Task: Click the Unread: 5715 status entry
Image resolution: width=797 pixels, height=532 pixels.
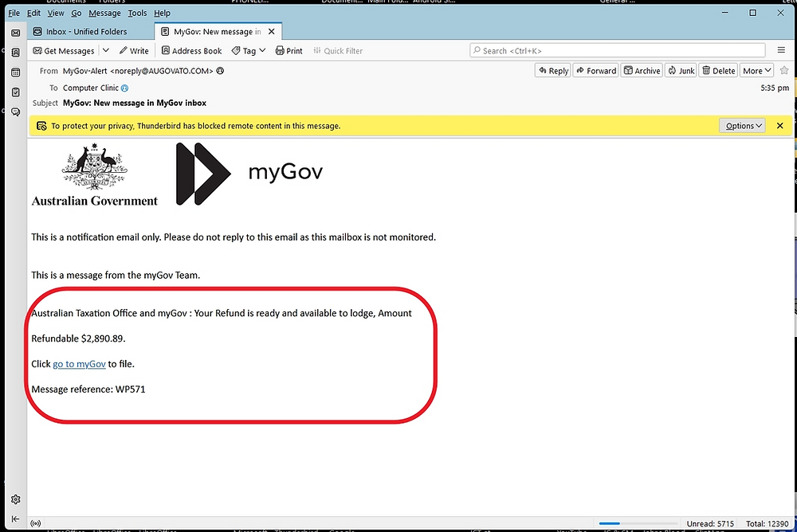Action: pos(710,523)
